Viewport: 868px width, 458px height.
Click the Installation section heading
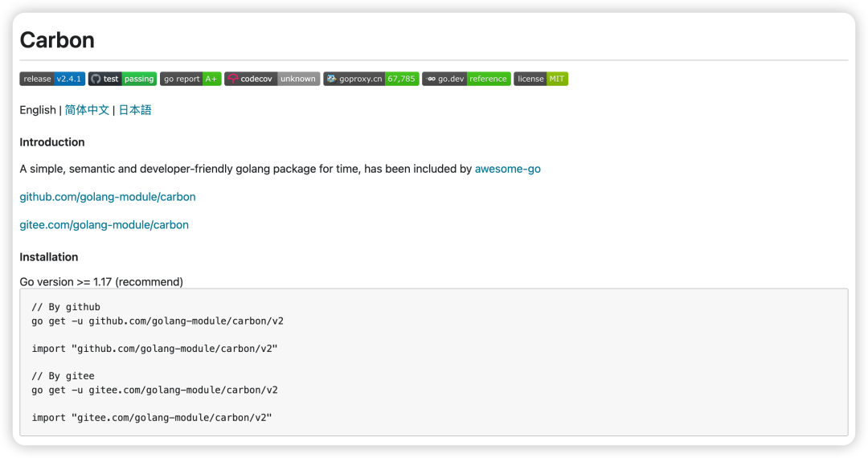pos(49,256)
